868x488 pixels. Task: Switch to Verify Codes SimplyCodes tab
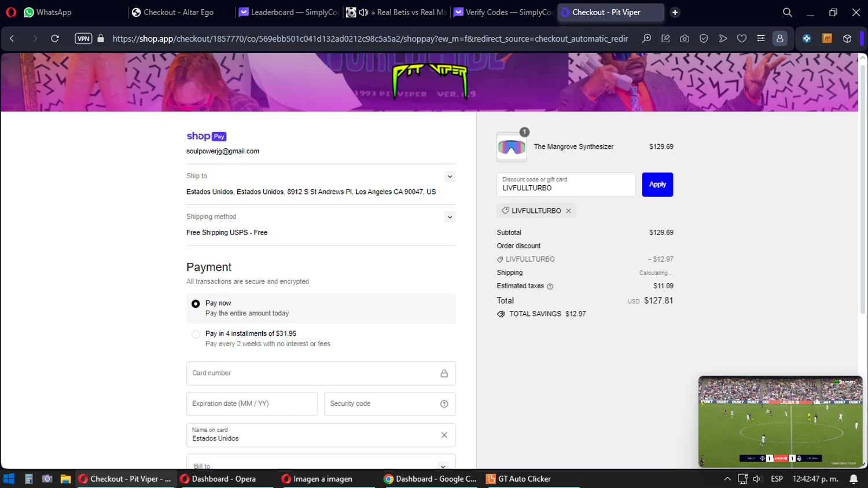(x=503, y=12)
